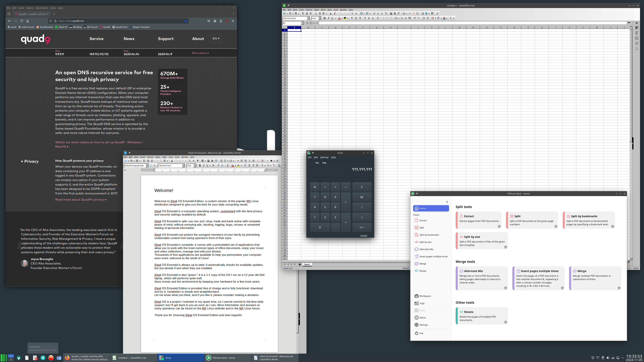This screenshot has height=362, width=644.
Task: Click the Print icon in Calc toolbar
Action: pos(307,13)
